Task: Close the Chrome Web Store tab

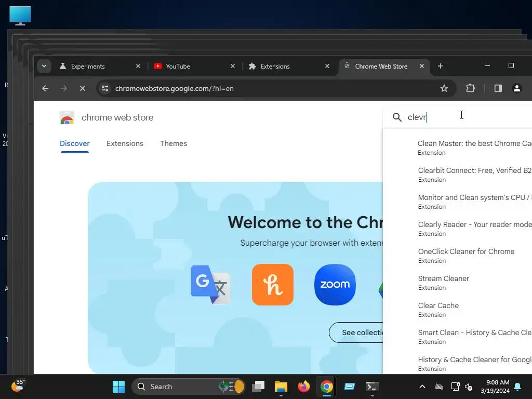Action: [x=422, y=66]
